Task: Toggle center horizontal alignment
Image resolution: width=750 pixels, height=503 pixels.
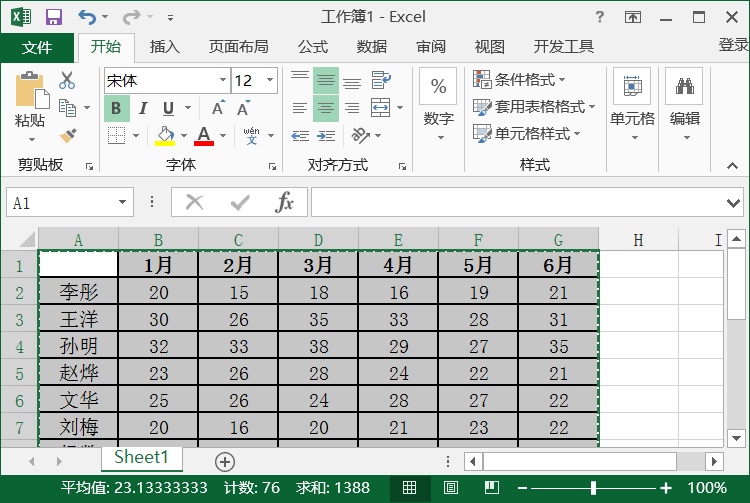Action: [x=326, y=108]
